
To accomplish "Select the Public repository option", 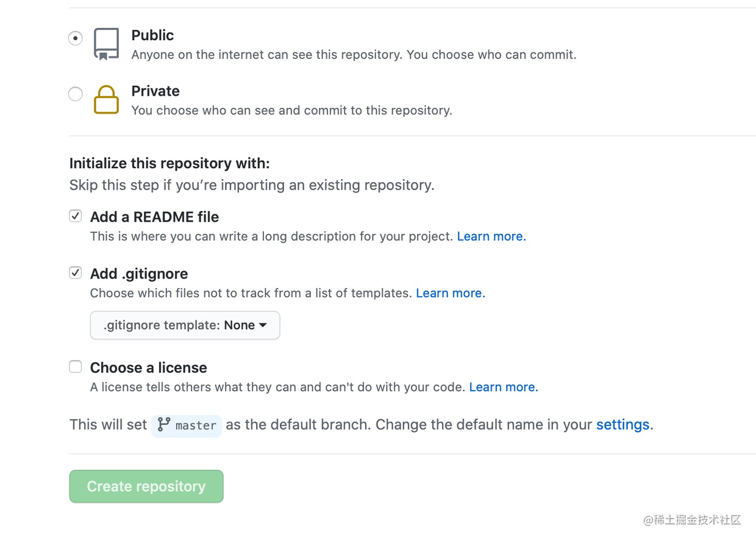I will [75, 38].
